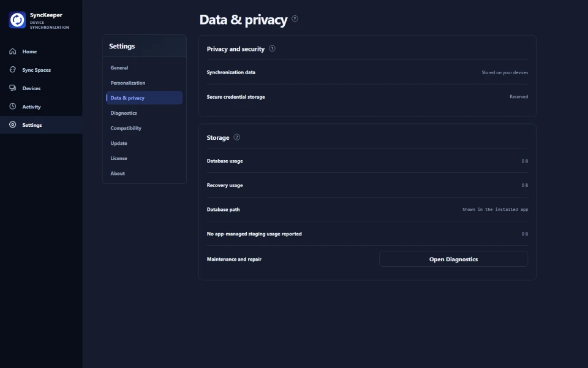Click the Database usage 0 B value
This screenshot has width=588, height=368.
tap(525, 161)
